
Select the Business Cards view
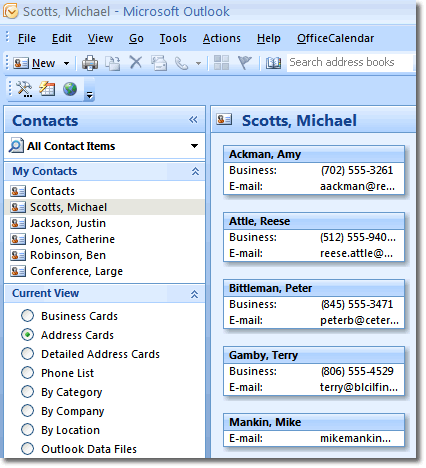(x=27, y=315)
